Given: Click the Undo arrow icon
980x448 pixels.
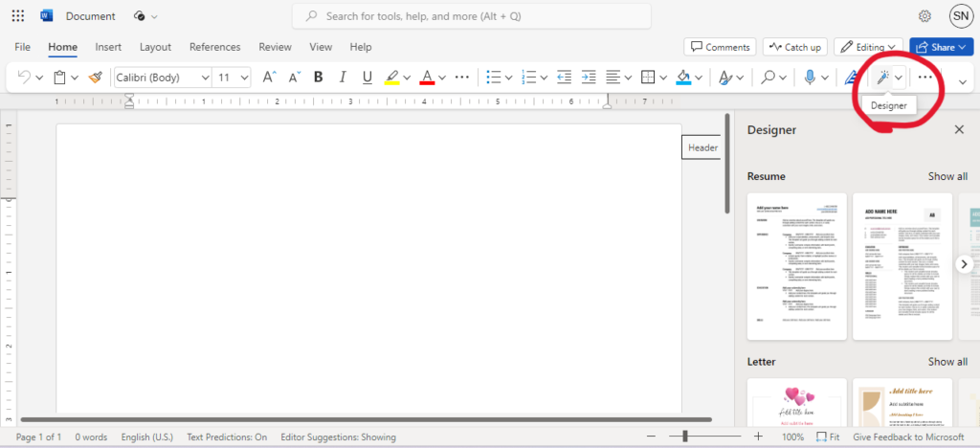Looking at the screenshot, I should 24,78.
